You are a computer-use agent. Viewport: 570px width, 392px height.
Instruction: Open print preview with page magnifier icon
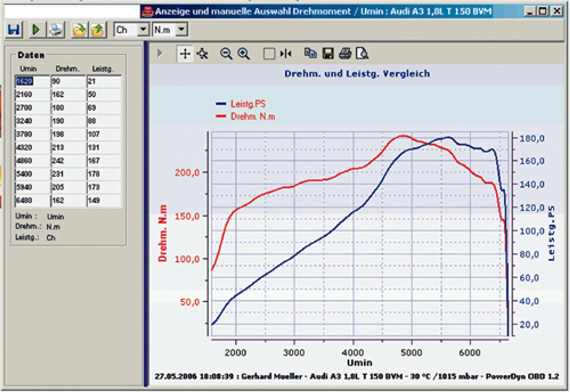[362, 54]
